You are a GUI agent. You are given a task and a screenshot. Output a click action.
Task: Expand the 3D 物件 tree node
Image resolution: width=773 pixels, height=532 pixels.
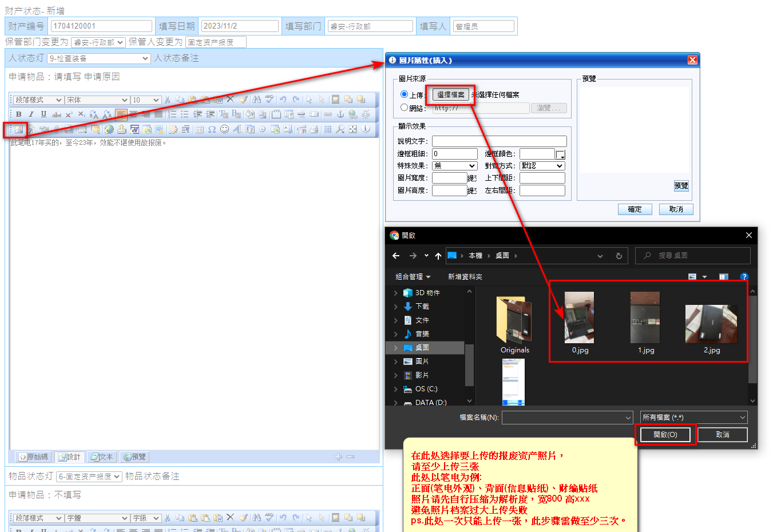point(395,293)
